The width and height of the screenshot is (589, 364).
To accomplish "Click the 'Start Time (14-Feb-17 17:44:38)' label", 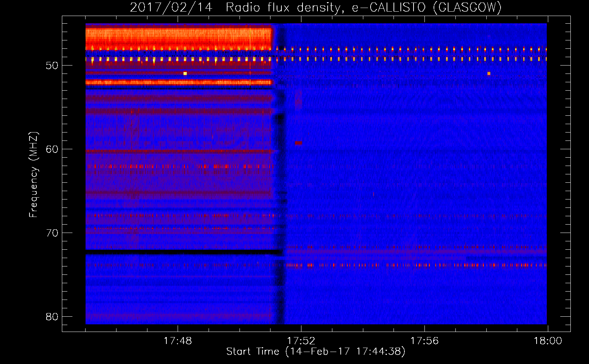I will tap(316, 352).
